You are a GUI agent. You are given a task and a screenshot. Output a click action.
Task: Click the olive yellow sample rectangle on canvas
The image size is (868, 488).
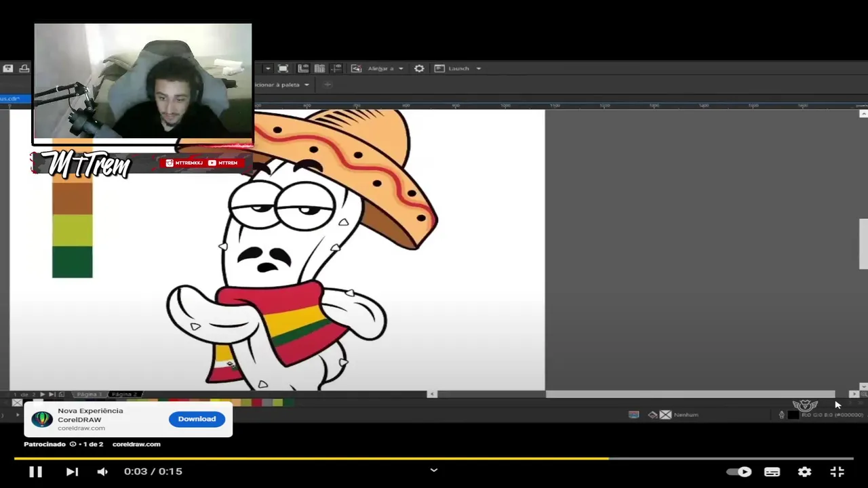[73, 230]
